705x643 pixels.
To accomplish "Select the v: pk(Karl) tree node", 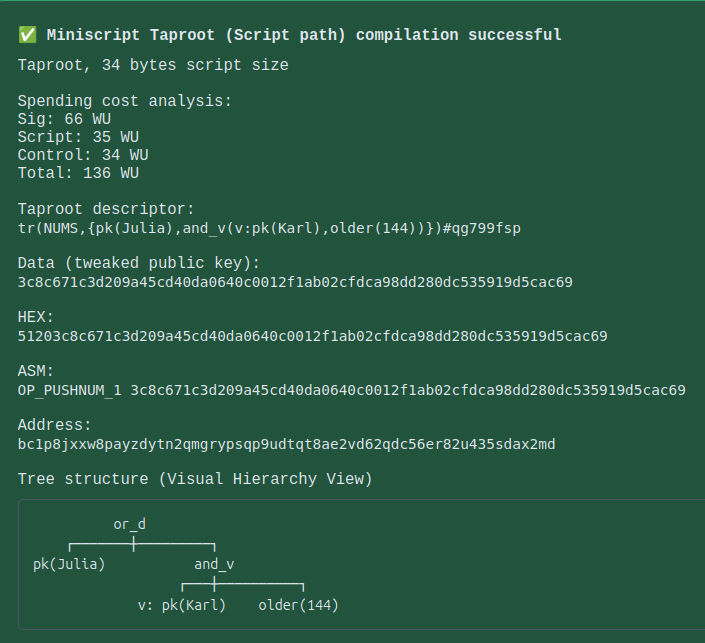I will [x=182, y=605].
